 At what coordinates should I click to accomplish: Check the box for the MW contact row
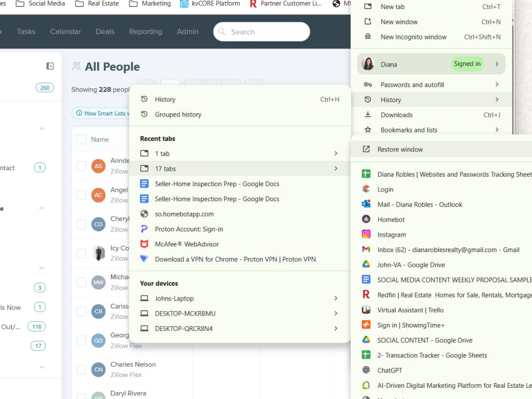[81, 282]
